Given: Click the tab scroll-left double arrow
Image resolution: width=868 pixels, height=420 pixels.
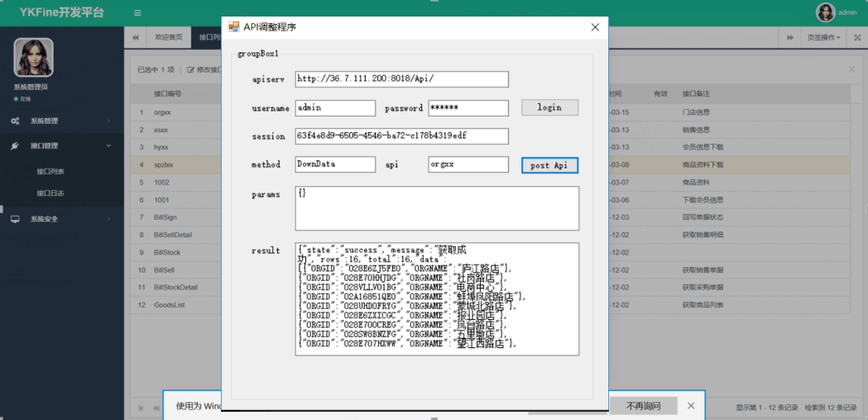Looking at the screenshot, I should (x=135, y=37).
